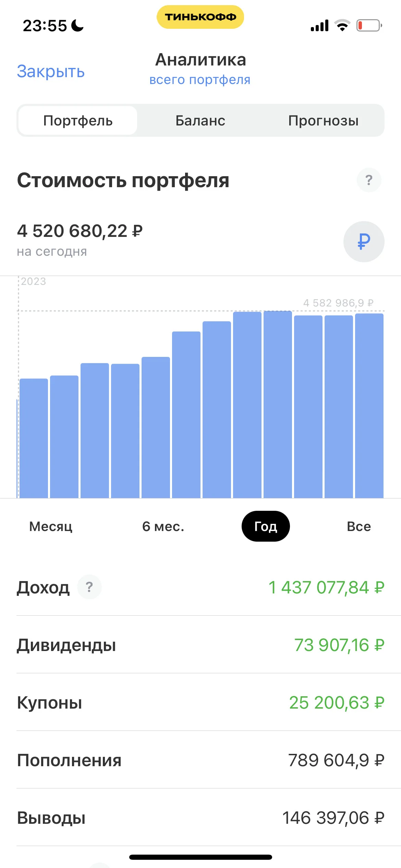Open help for Стоимость портфеля

point(369,180)
